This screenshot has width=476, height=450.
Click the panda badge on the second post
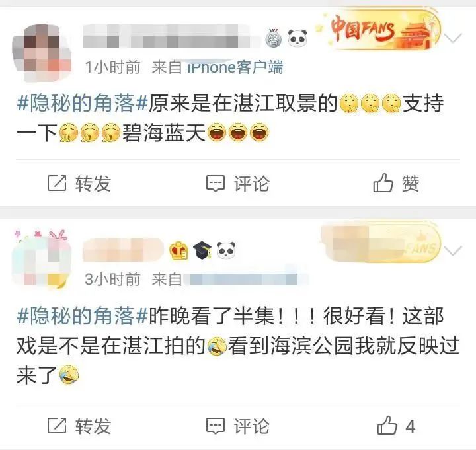(226, 250)
